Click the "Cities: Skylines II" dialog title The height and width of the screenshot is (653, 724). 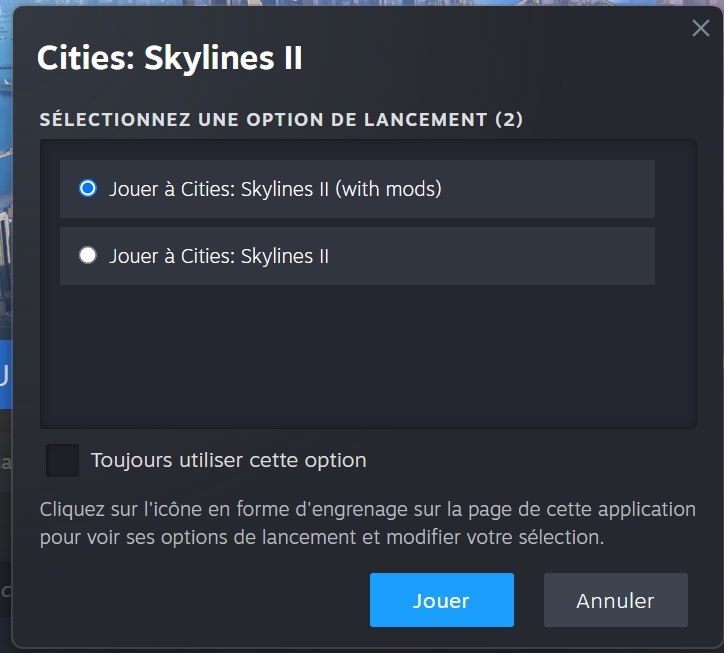click(x=169, y=58)
